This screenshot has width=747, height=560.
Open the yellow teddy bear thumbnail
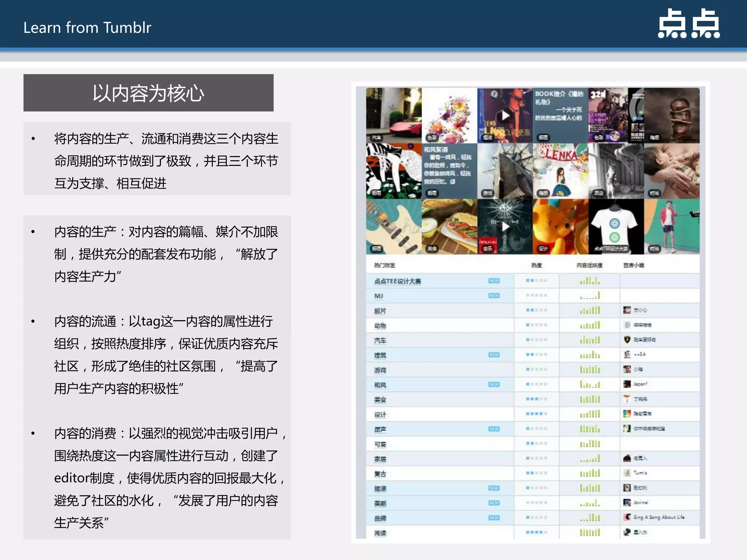coord(561,226)
